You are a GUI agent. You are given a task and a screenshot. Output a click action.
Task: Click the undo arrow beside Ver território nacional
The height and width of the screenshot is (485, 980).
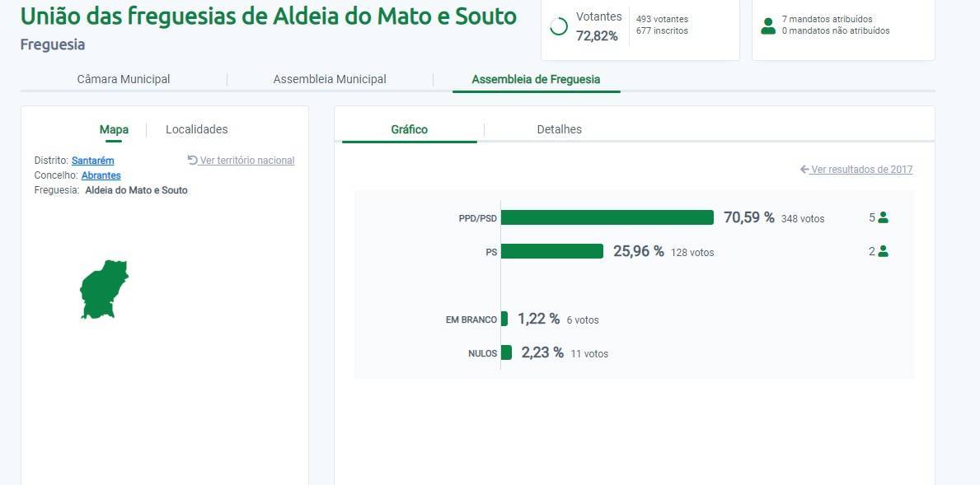(193, 160)
